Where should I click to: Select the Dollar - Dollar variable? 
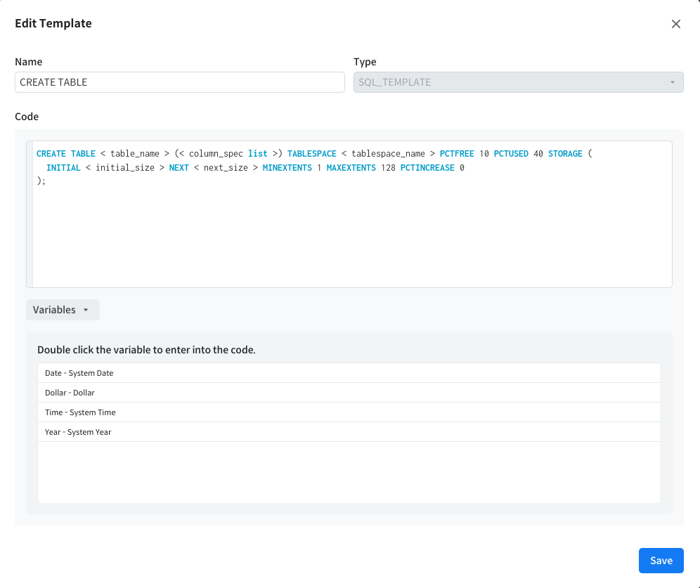tap(70, 393)
